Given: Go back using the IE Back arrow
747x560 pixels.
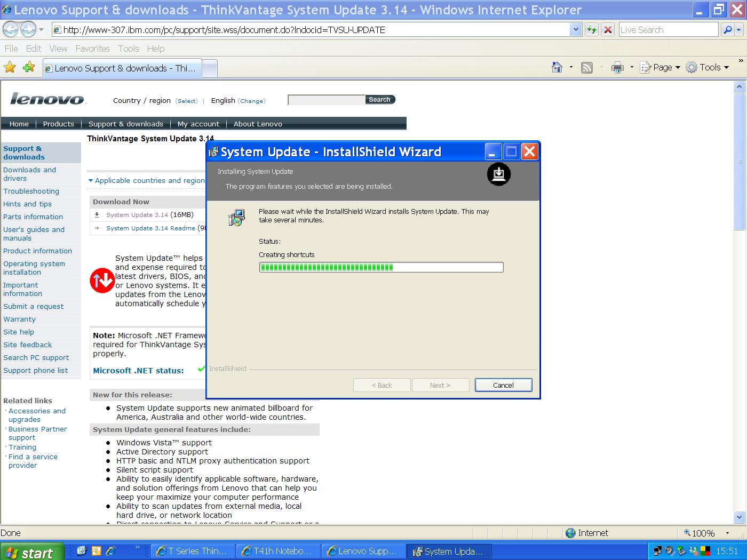Looking at the screenshot, I should click(x=11, y=30).
